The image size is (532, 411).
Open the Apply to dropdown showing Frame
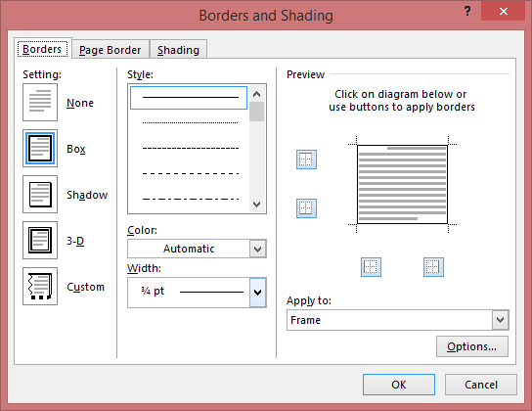tap(398, 320)
